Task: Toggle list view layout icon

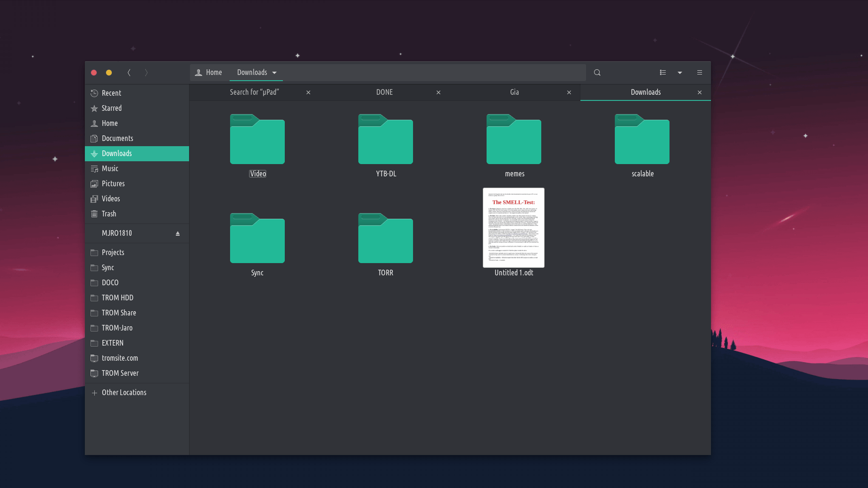Action: click(x=662, y=73)
